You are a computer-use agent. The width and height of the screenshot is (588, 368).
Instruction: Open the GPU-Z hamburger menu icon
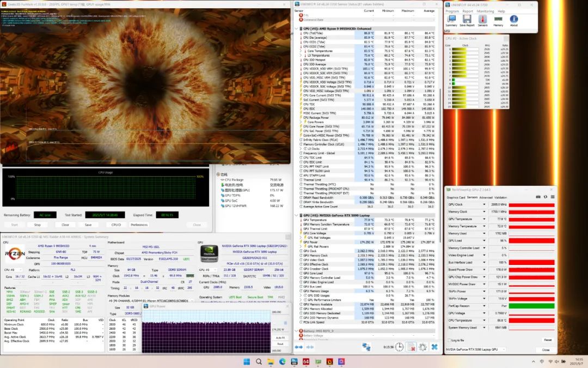pos(553,197)
